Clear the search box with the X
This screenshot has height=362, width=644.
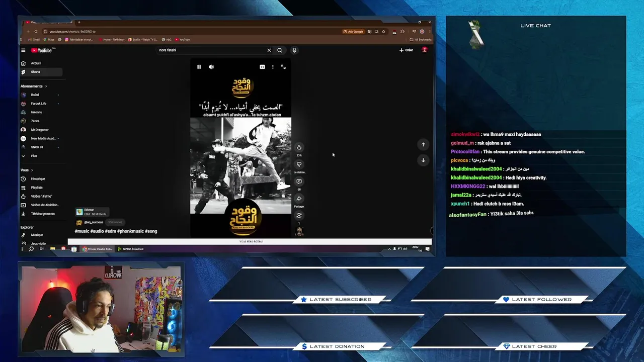(x=269, y=50)
